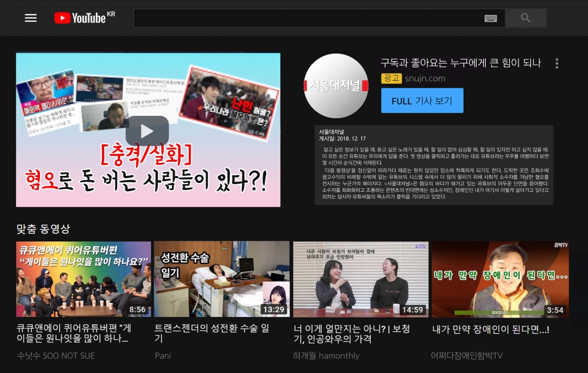Open the snujn.com ad link

[425, 78]
